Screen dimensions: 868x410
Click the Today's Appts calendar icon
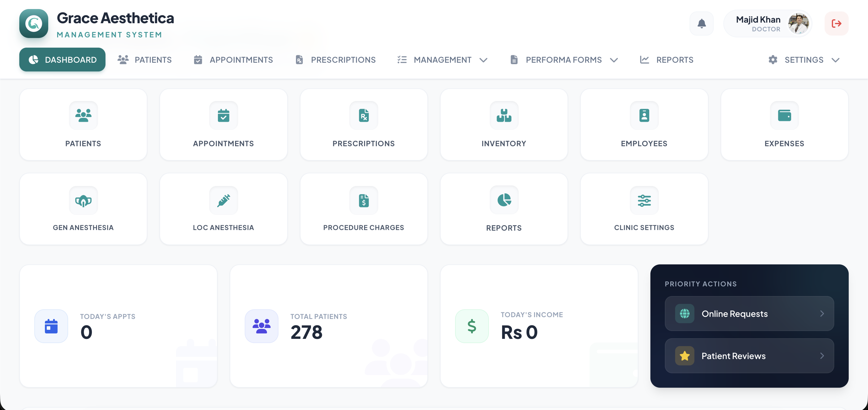(x=51, y=326)
